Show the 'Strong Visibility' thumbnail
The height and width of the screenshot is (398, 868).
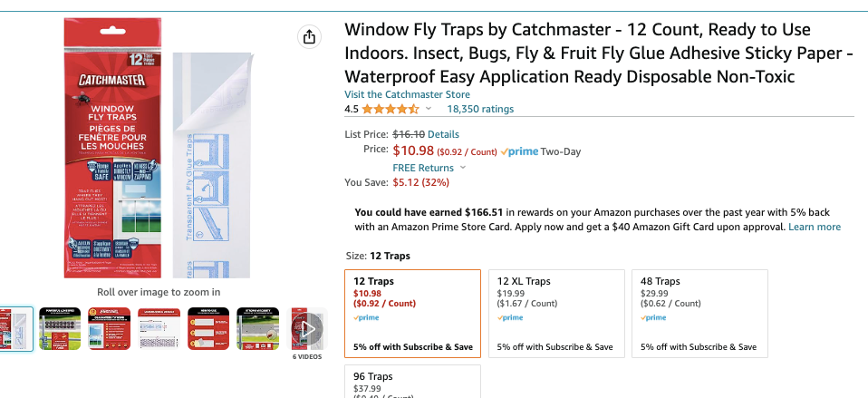coord(258,328)
